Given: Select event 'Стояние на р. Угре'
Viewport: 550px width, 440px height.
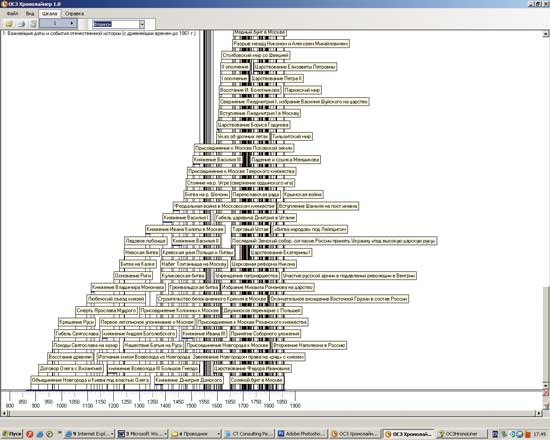Looking at the screenshot, I should tap(240, 182).
